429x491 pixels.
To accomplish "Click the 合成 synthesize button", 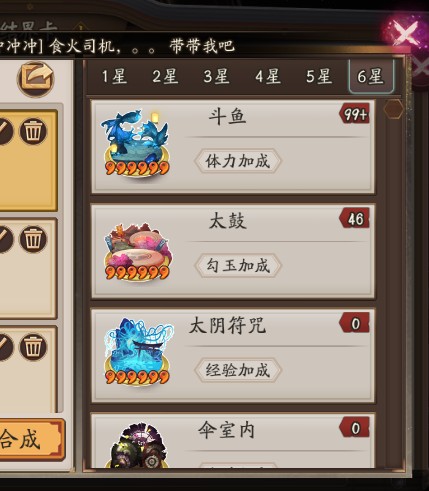I will click(31, 440).
